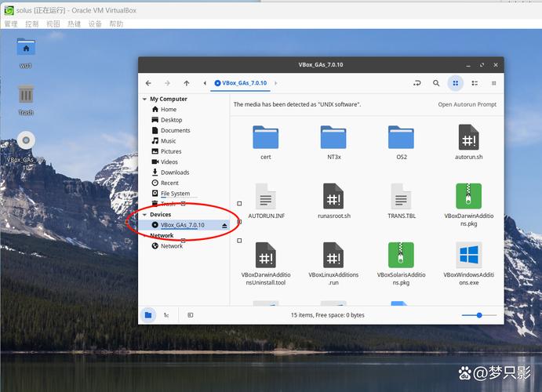Switch to compact view
Screen dimensions: 542x392
[x=493, y=83]
